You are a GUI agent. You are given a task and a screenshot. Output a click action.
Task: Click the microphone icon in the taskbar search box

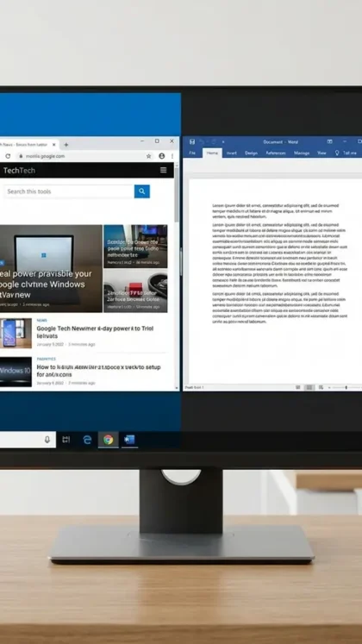pos(47,440)
